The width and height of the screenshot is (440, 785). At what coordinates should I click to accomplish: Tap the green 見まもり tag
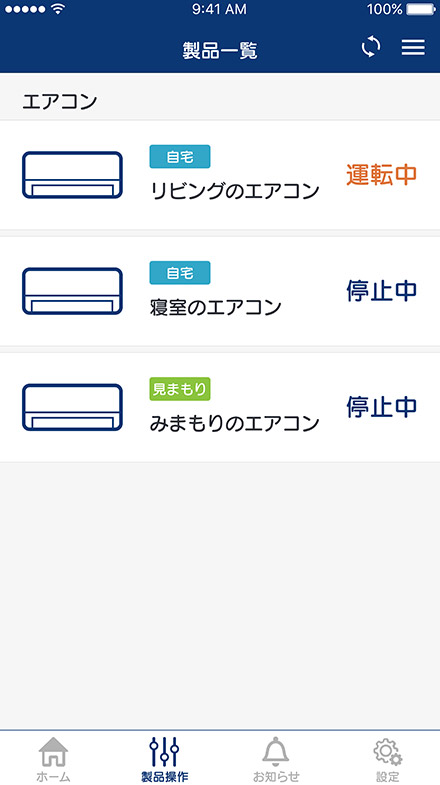point(180,389)
